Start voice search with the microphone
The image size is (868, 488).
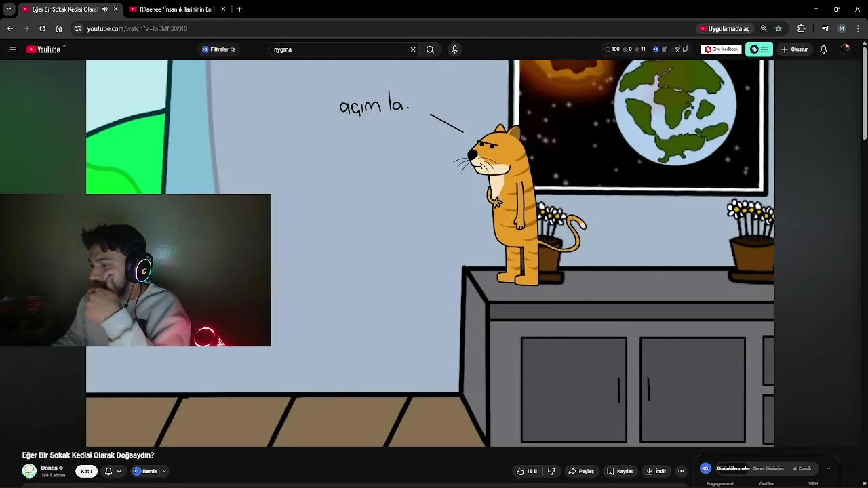point(454,49)
